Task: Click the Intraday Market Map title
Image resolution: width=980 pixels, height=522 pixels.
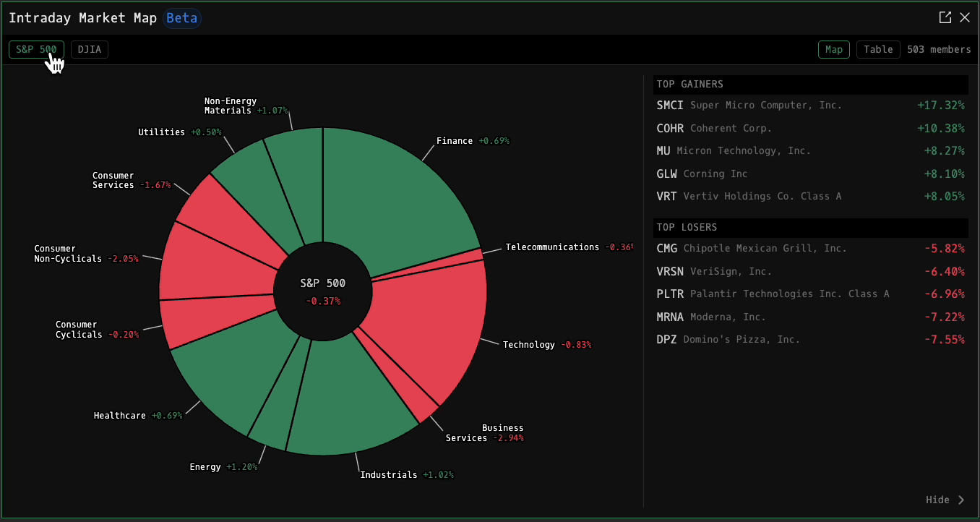Action: (x=82, y=18)
